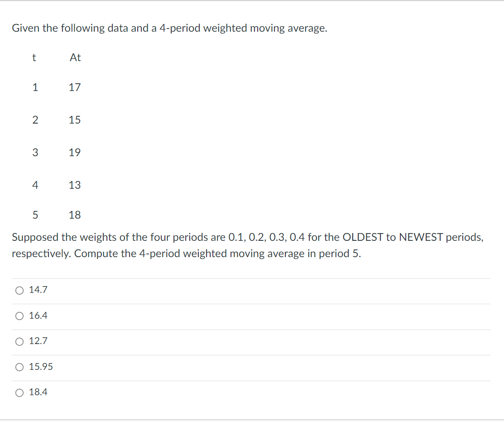This screenshot has height=421, width=504.
Task: Select the 15.95 answer option
Action: tap(19, 367)
